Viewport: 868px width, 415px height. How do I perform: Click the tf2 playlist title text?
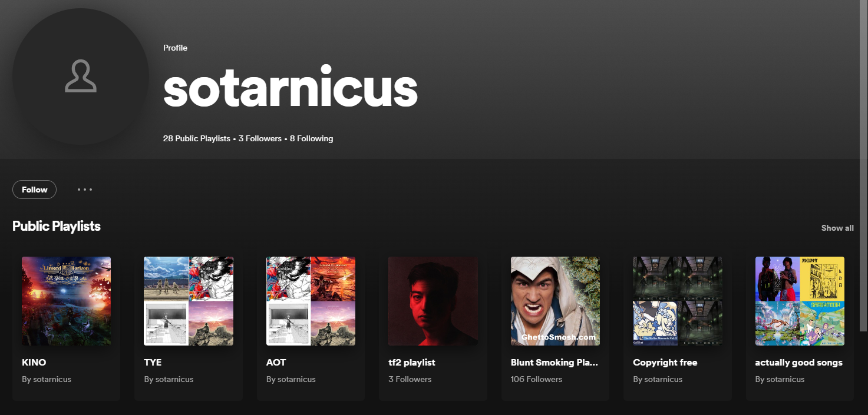pyautogui.click(x=411, y=363)
